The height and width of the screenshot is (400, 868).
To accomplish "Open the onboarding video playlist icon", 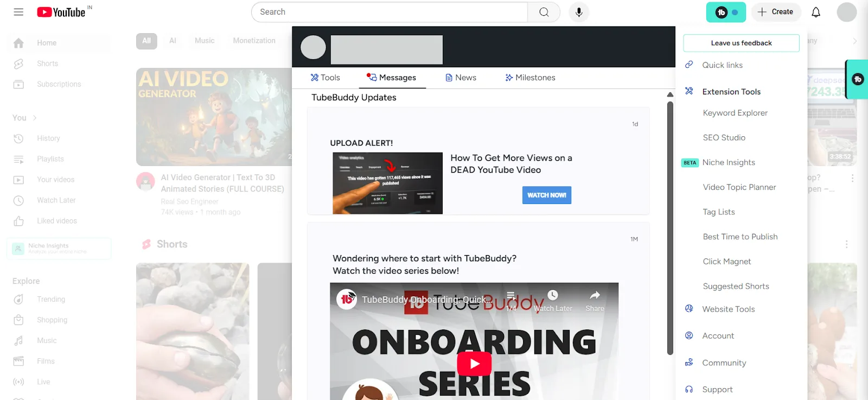I will point(511,301).
